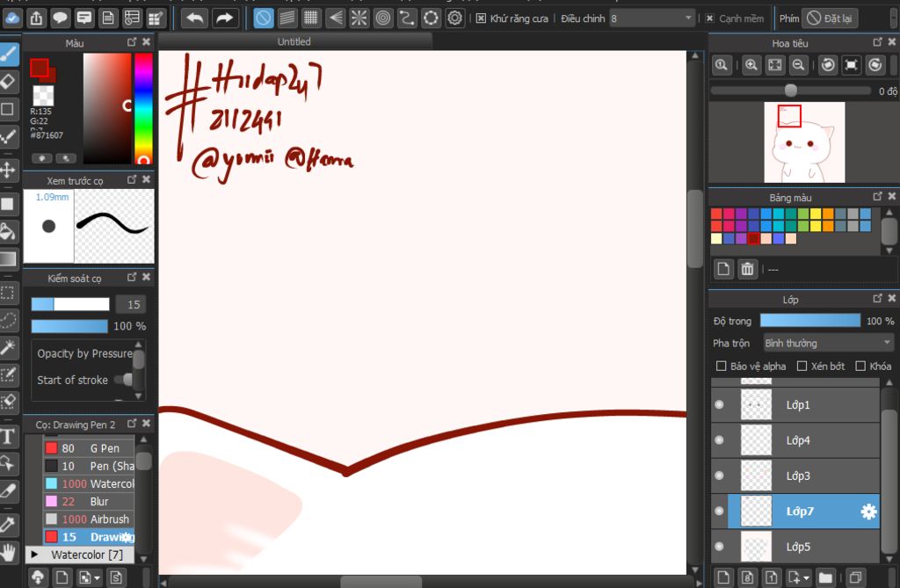Delete color from palette trash icon
Viewport: 900px width, 588px height.
tap(747, 269)
